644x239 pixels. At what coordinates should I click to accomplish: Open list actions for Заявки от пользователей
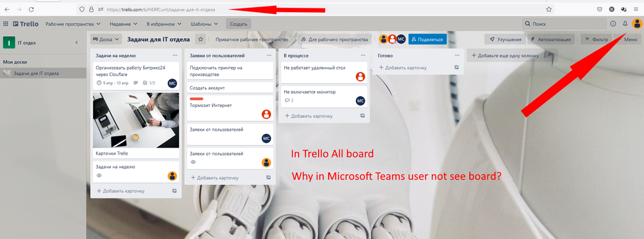269,55
